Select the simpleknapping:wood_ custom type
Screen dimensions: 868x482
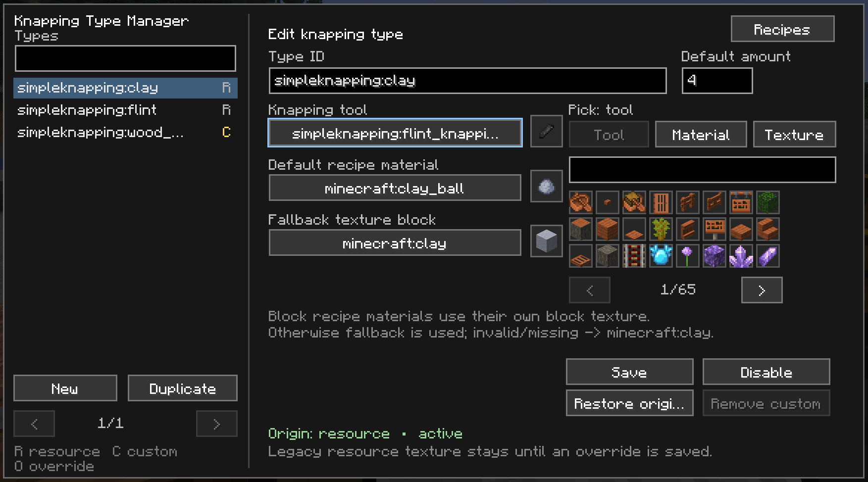pyautogui.click(x=125, y=132)
